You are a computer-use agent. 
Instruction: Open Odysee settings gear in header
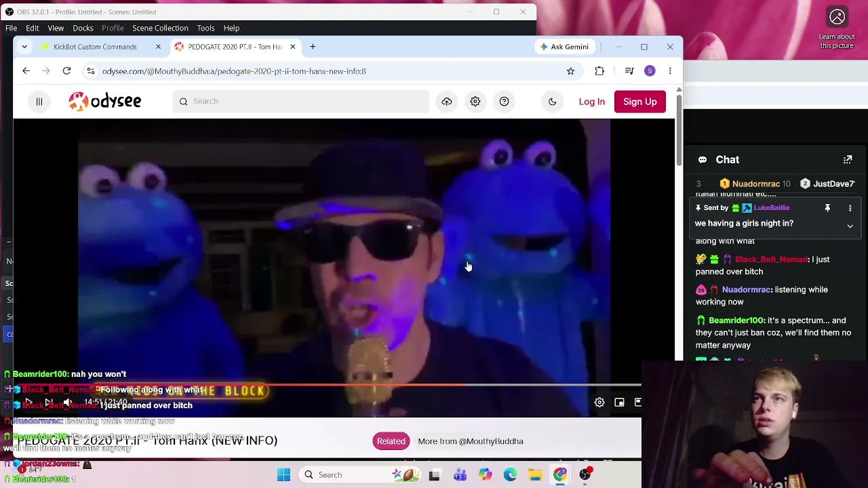click(x=475, y=102)
